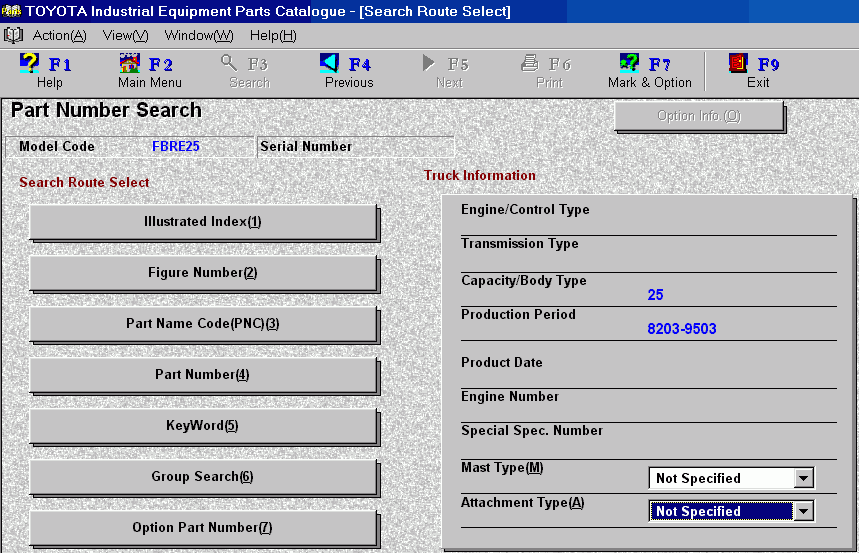Select the Group Search(6) button
This screenshot has width=859, height=553.
pyautogui.click(x=203, y=477)
